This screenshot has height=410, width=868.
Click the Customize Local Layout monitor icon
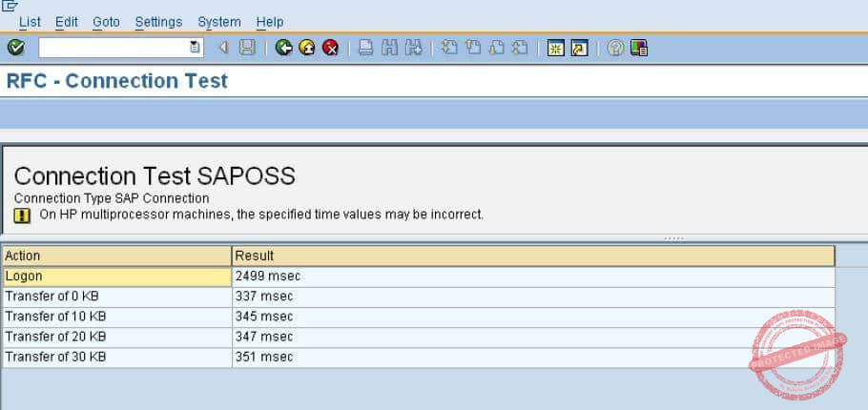(x=639, y=48)
